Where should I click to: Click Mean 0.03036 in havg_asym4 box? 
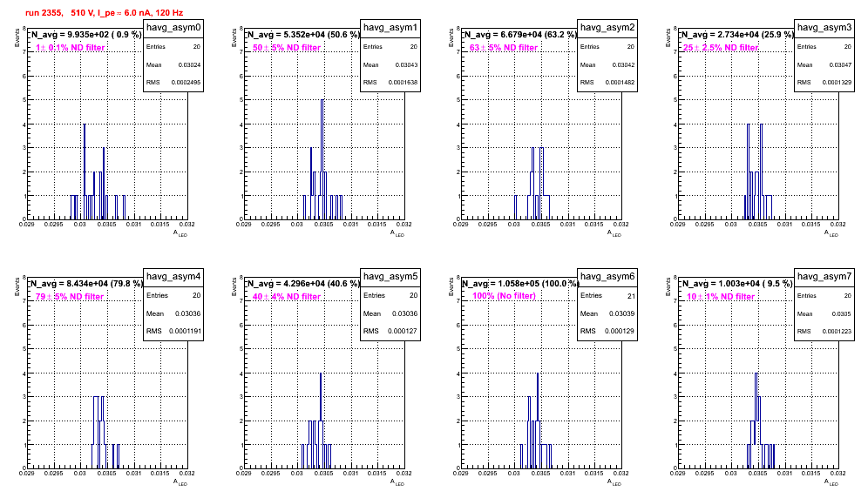click(x=187, y=313)
